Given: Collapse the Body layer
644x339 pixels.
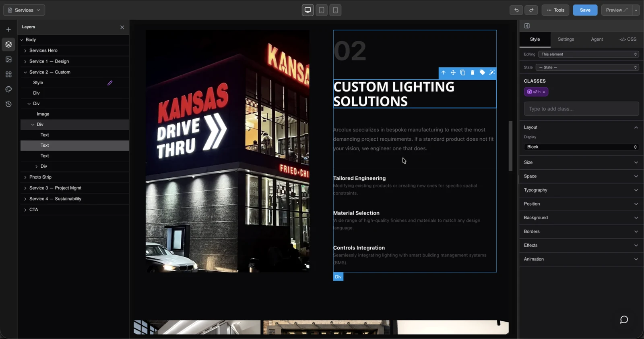Looking at the screenshot, I should click(x=22, y=40).
